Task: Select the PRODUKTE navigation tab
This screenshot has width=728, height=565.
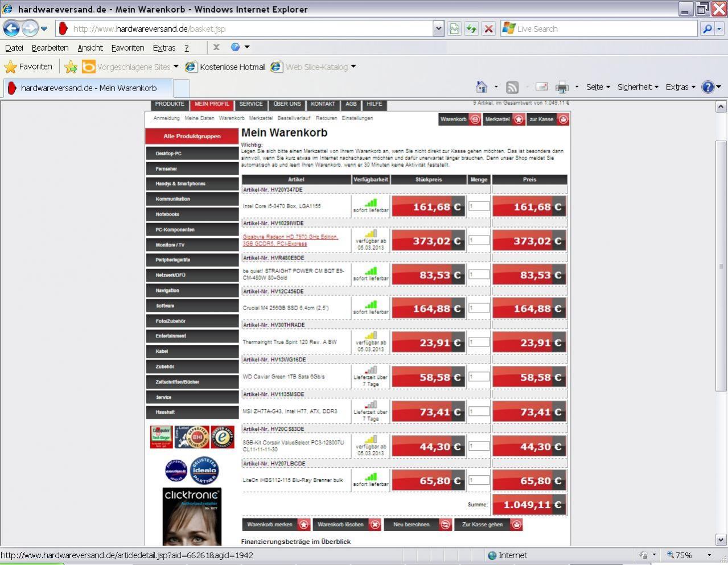Action: pyautogui.click(x=170, y=104)
